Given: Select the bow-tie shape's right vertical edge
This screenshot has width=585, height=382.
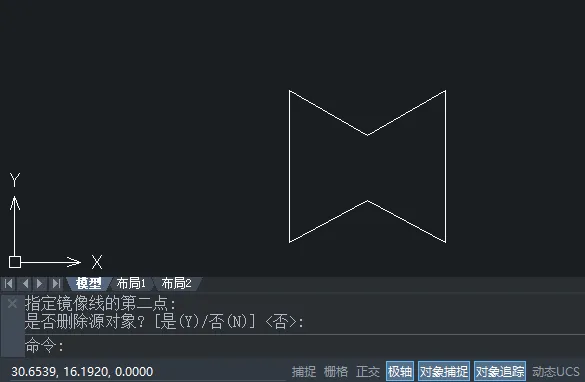Looking at the screenshot, I should [445, 166].
